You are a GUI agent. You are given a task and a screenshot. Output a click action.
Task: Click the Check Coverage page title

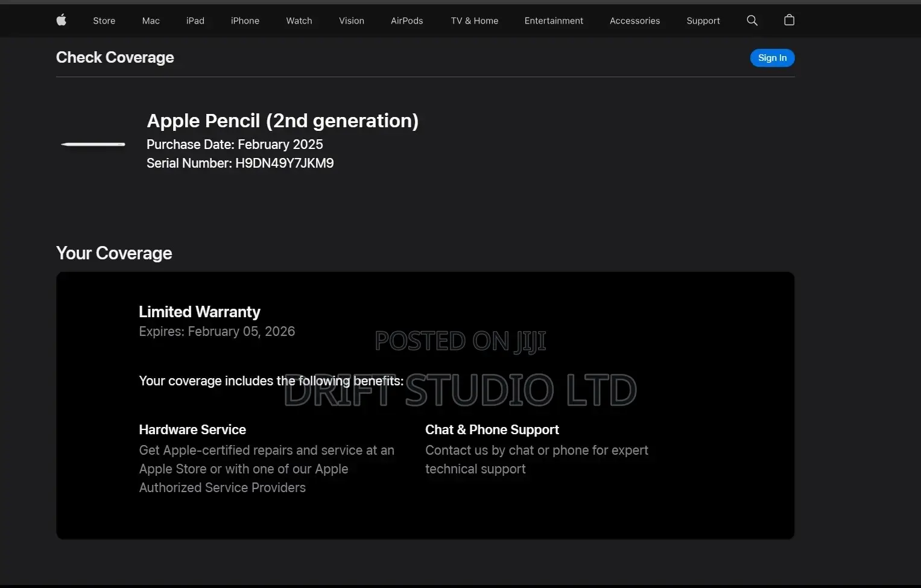point(115,57)
